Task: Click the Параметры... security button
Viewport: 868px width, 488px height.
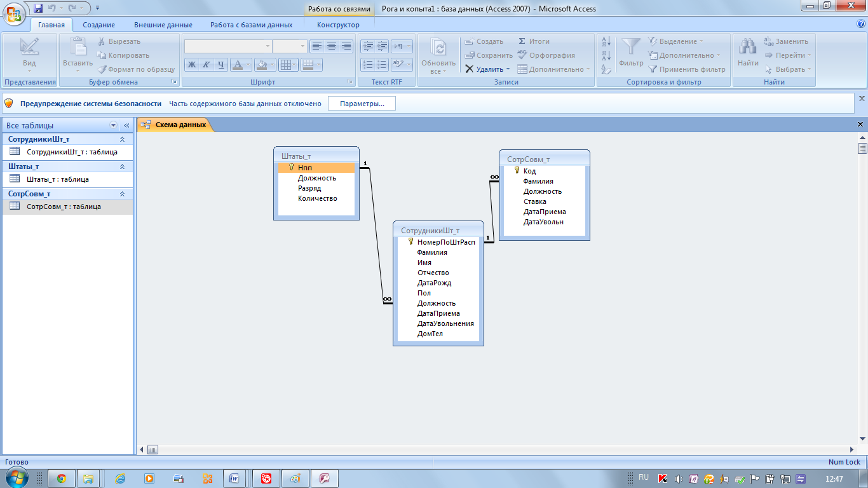Action: tap(362, 104)
